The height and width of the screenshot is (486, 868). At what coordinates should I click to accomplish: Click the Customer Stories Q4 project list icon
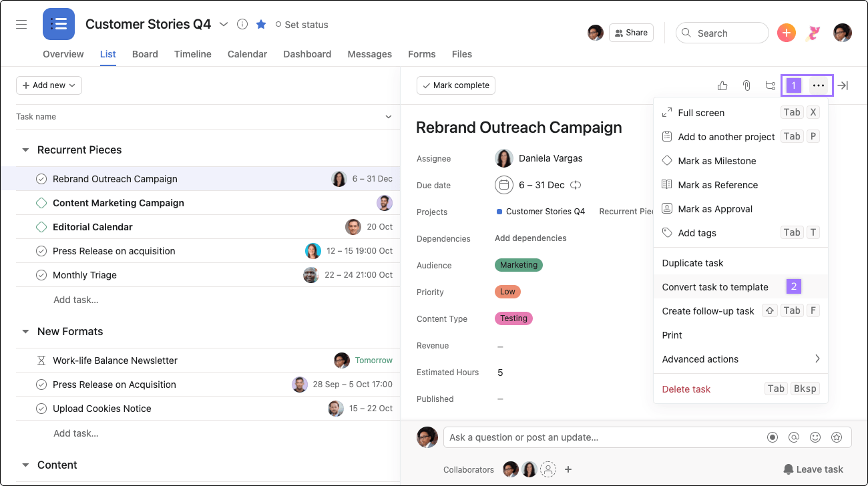[59, 24]
